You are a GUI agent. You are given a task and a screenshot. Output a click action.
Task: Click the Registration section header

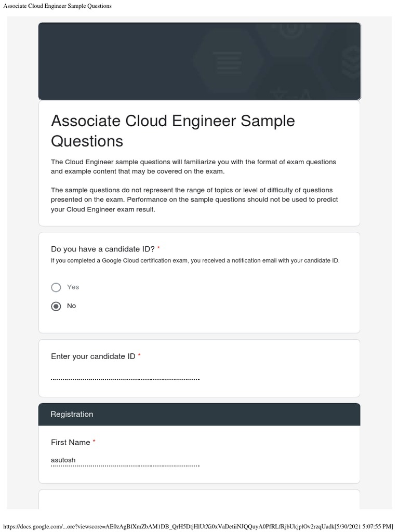point(72,414)
